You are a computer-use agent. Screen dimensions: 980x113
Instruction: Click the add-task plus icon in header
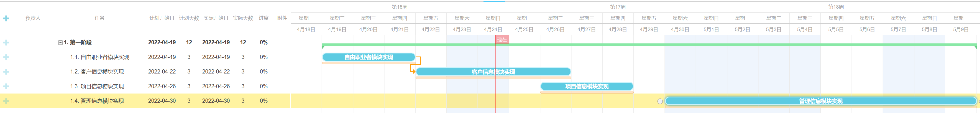pyautogui.click(x=6, y=18)
